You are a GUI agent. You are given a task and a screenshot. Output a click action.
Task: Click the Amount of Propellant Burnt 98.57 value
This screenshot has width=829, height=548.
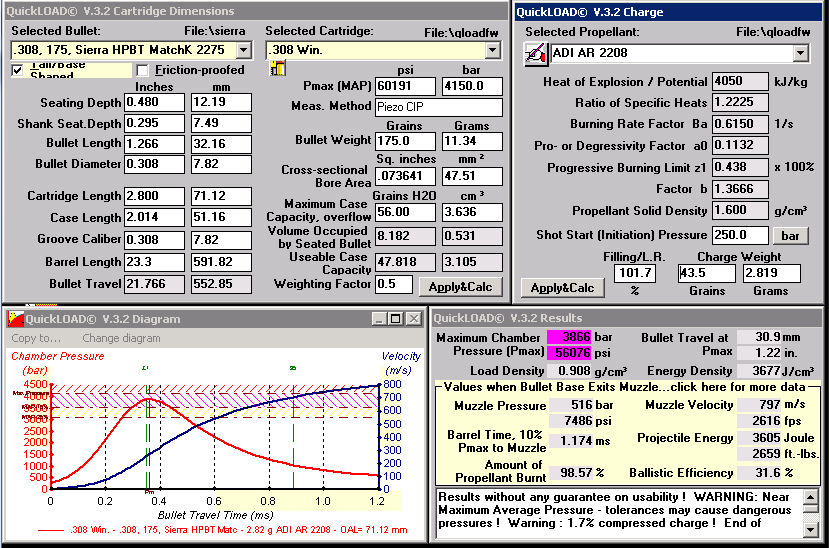point(571,472)
